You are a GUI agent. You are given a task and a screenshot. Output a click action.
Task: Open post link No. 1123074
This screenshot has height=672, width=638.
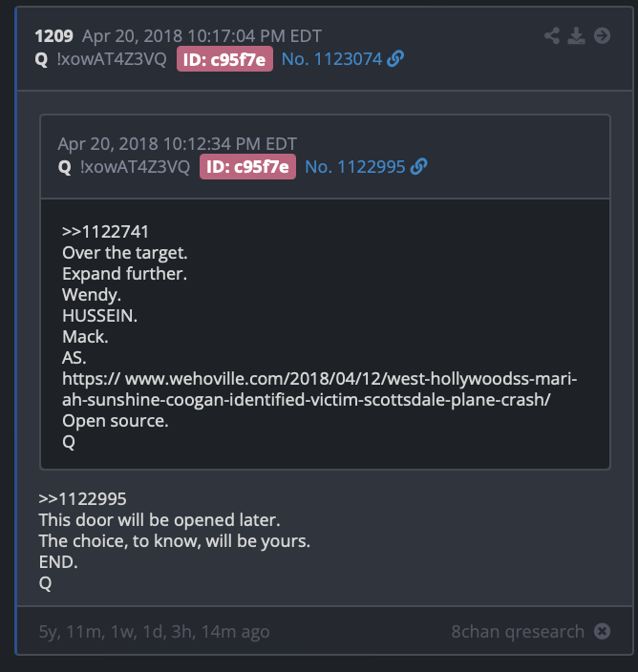coord(331,59)
